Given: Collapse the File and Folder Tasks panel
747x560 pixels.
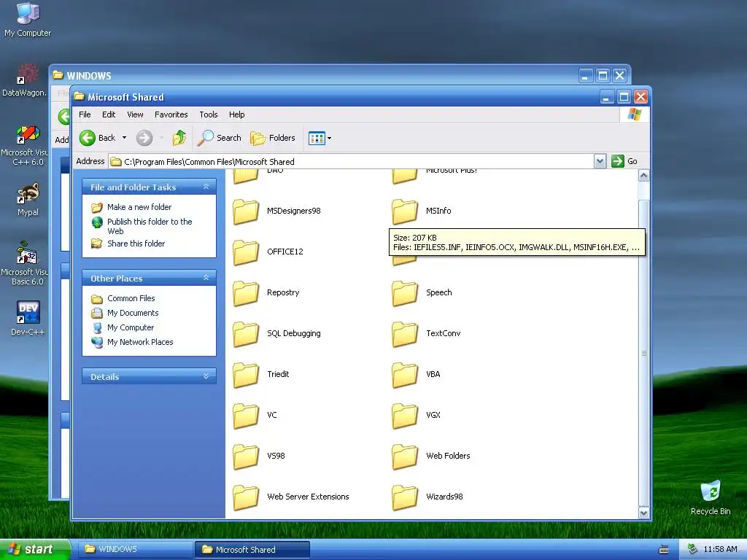Looking at the screenshot, I should [x=206, y=187].
